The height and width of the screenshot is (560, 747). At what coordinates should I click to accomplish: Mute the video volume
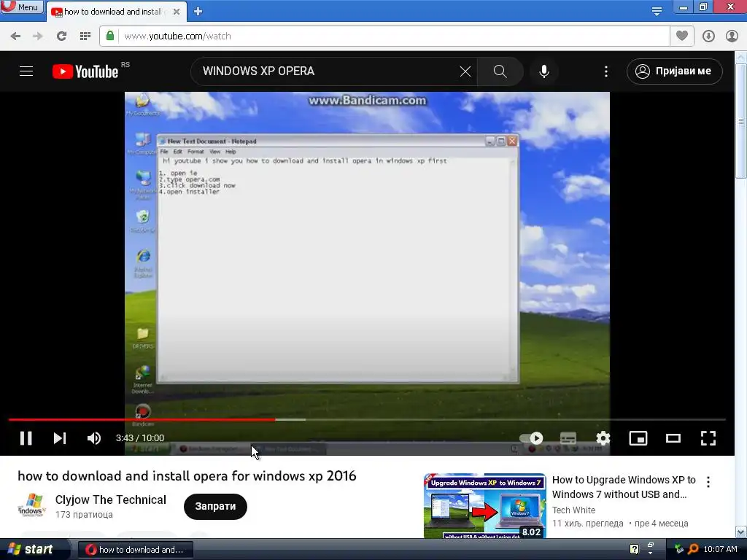point(94,438)
